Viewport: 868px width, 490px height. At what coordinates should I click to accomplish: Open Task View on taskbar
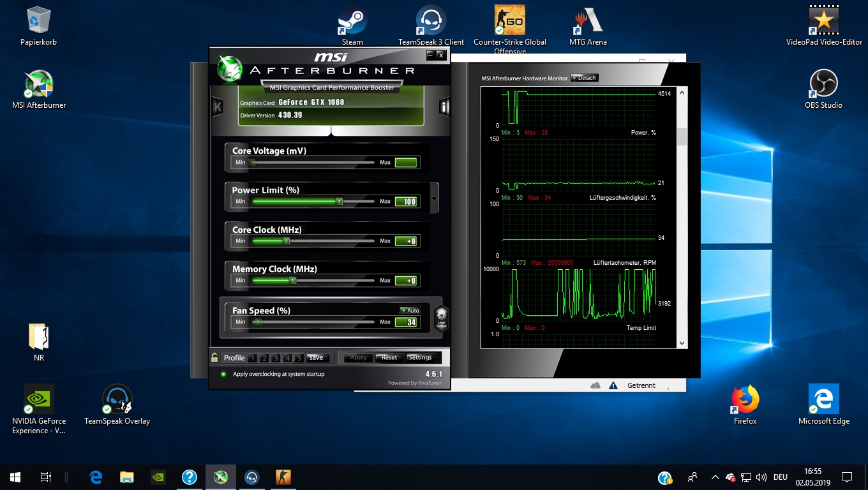click(x=46, y=477)
